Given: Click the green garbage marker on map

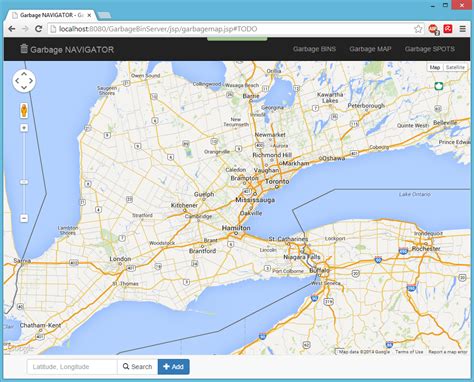Looking at the screenshot, I should (x=439, y=86).
